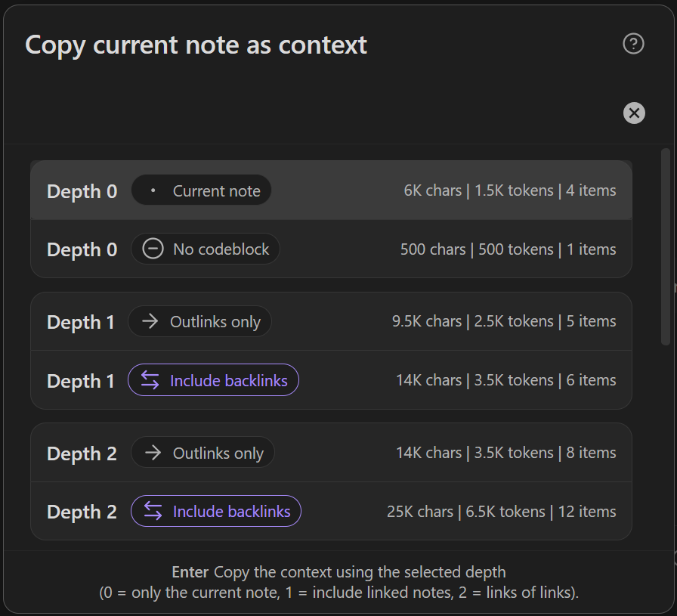Click the dot icon in Current note
This screenshot has height=616, width=677.
point(153,191)
